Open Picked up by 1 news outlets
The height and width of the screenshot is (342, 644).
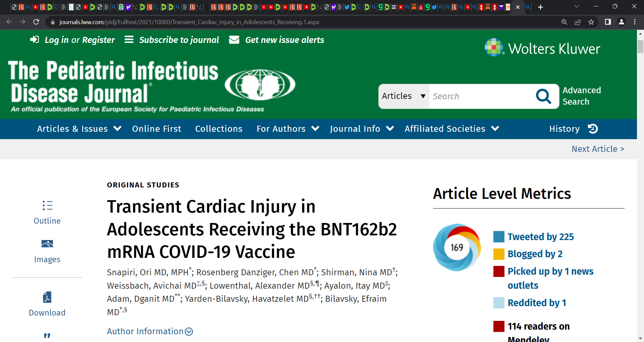[550, 278]
